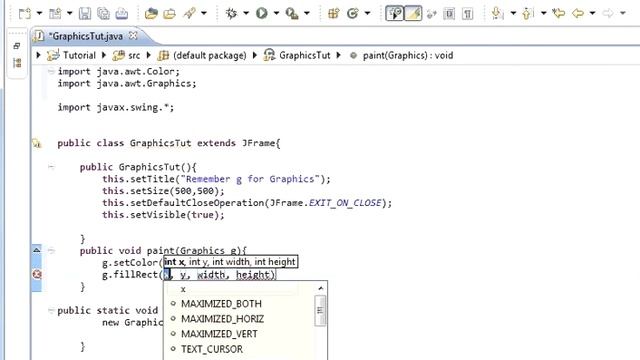Click the Restore icon in left sidebar
The width and height of the screenshot is (640, 360).
17,46
